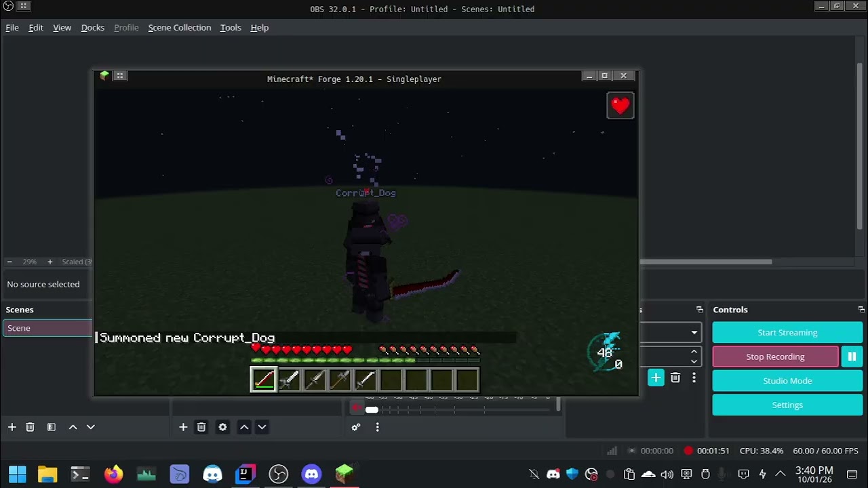Move the scene up in Scenes list
The image size is (868, 488).
(73, 427)
